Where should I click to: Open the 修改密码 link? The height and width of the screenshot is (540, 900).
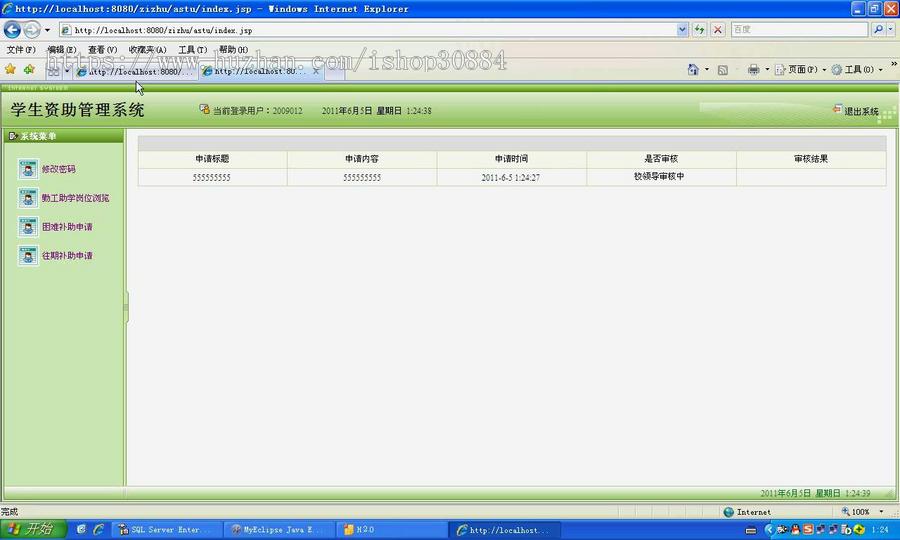pyautogui.click(x=59, y=169)
